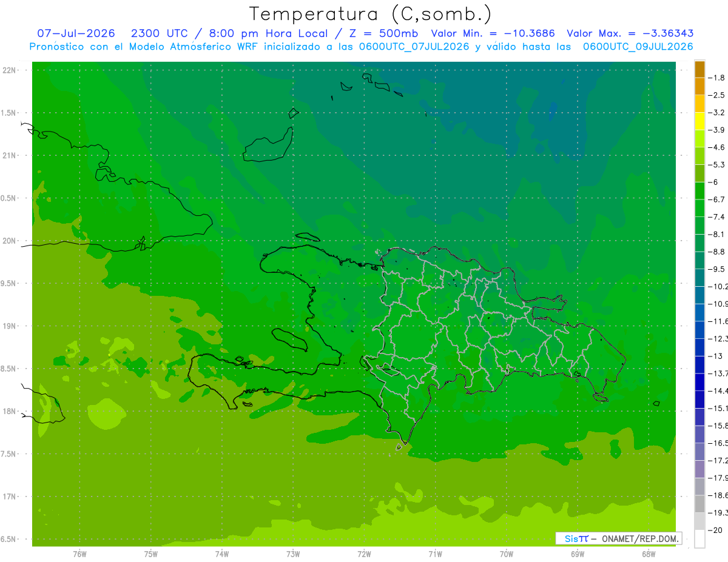Click the dark blue swatch between -13 and -13.7
Screen dimensions: 728x562
click(699, 365)
